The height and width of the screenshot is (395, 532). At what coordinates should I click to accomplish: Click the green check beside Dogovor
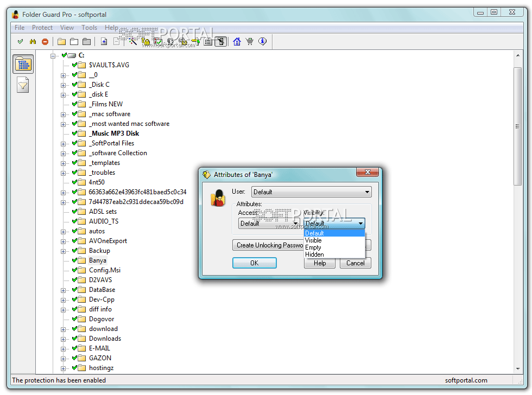75,318
